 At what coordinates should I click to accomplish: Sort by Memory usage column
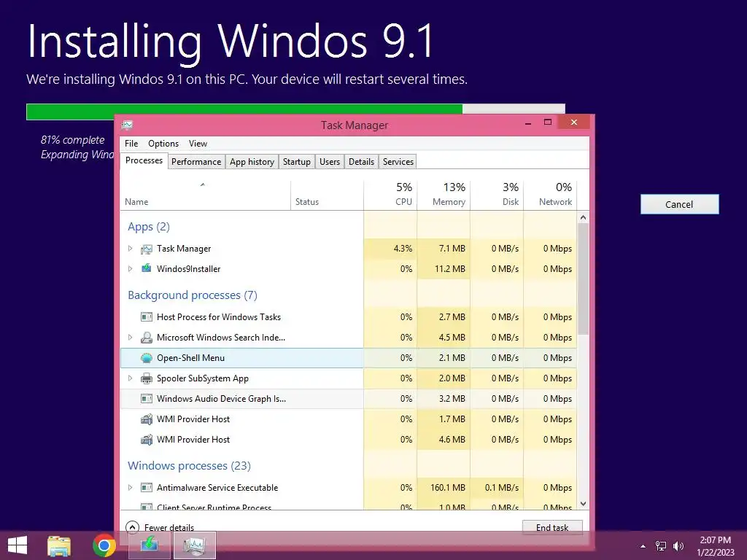coord(444,195)
